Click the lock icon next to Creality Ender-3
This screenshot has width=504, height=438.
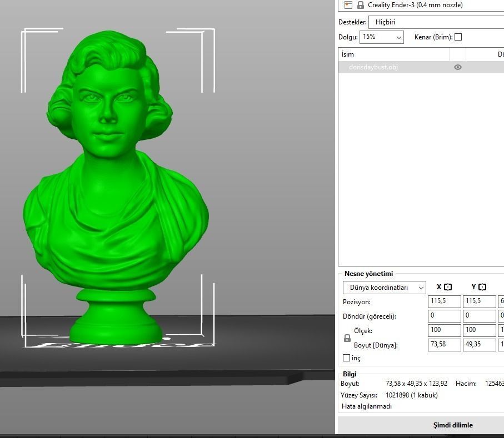(360, 5)
